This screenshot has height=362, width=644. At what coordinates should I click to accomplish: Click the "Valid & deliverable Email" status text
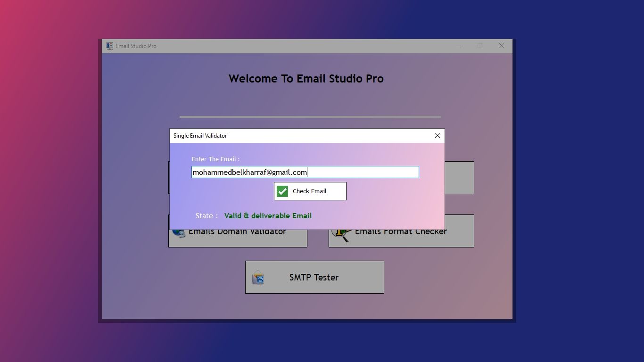268,215
